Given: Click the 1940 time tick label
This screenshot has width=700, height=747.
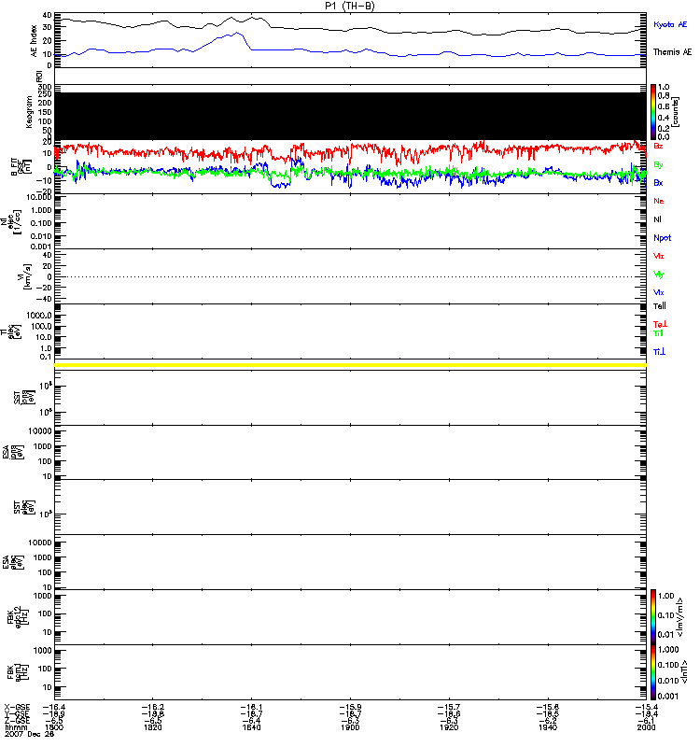Looking at the screenshot, I should point(548,727).
